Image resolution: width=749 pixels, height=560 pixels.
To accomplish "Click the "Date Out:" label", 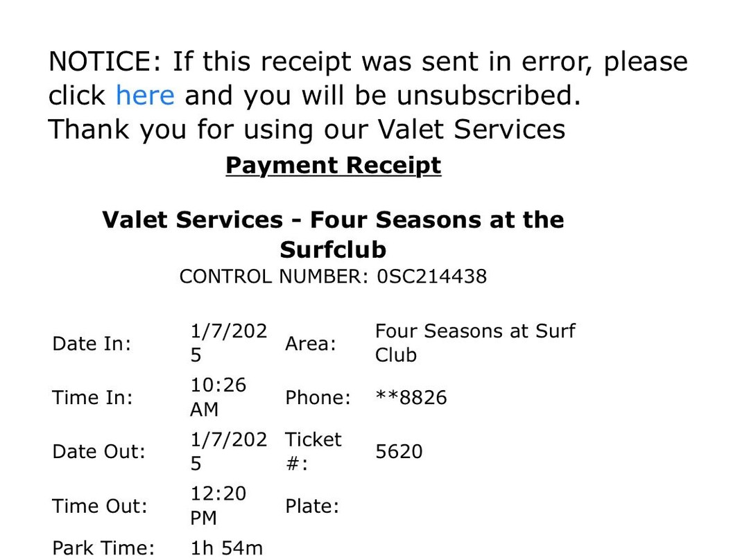I will [x=98, y=452].
